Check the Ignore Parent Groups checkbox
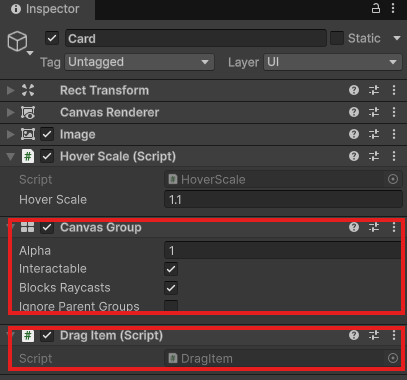407x380 pixels. point(171,306)
